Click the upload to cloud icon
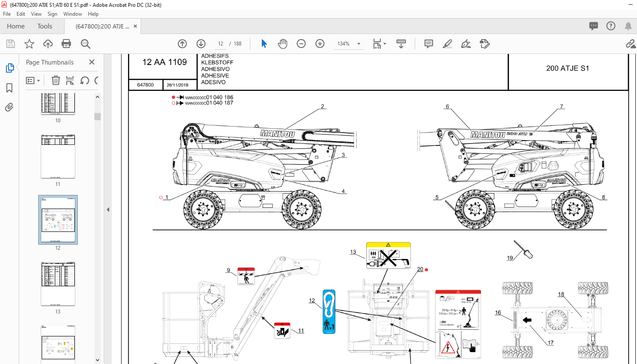Screen dimensions: 637x364 click(x=48, y=44)
